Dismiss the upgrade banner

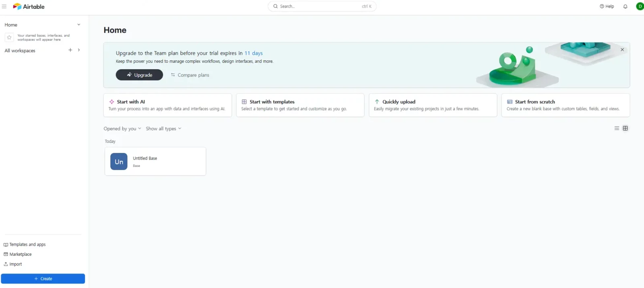coord(622,49)
